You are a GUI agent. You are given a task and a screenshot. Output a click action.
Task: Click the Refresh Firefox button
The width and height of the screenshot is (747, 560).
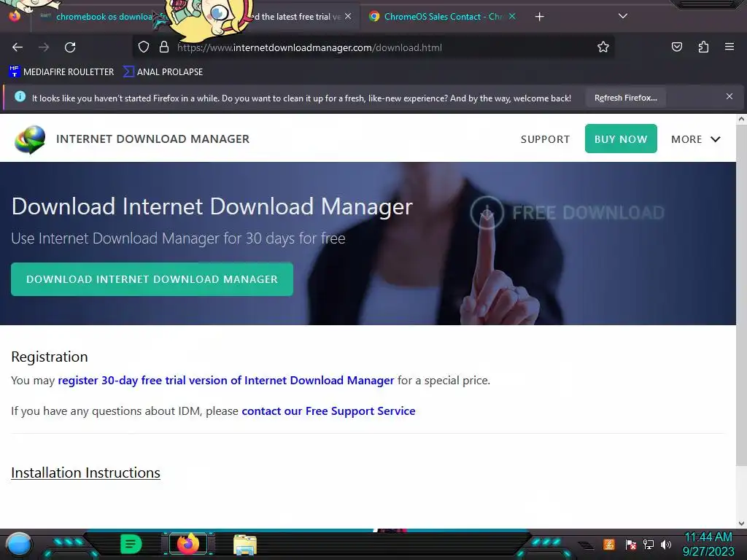click(625, 98)
